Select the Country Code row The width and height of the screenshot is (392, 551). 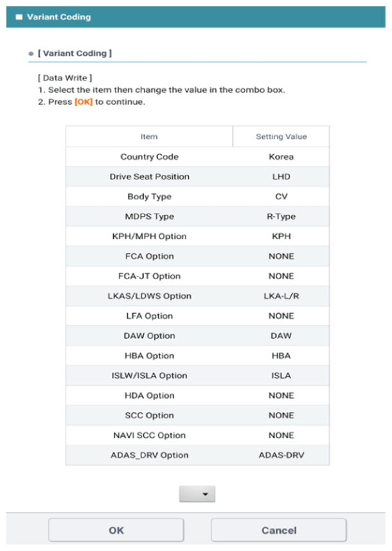point(197,157)
